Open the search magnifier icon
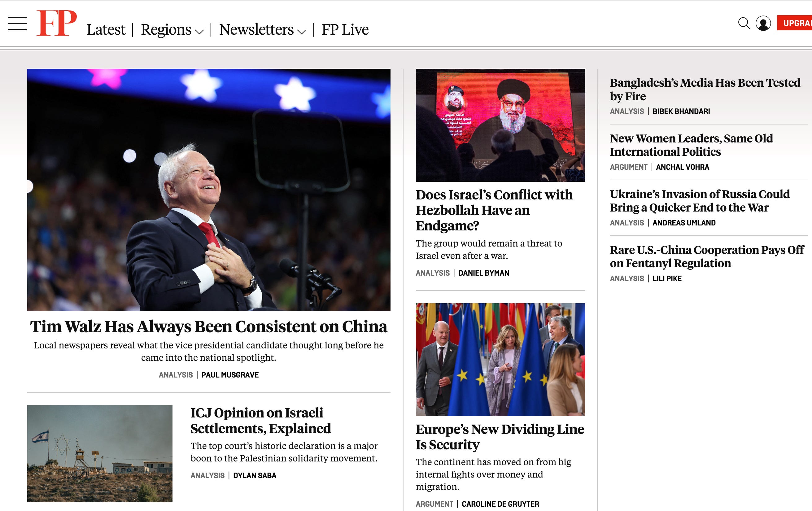Screen dimensions: 812x511 (x=744, y=23)
